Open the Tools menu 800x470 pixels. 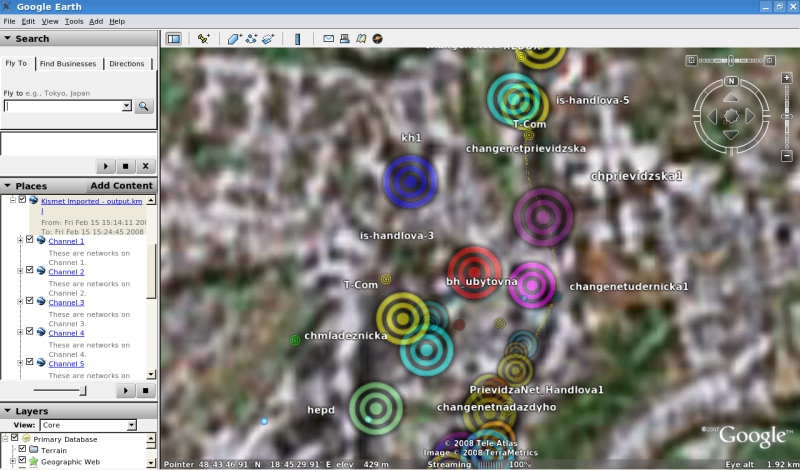pos(74,21)
